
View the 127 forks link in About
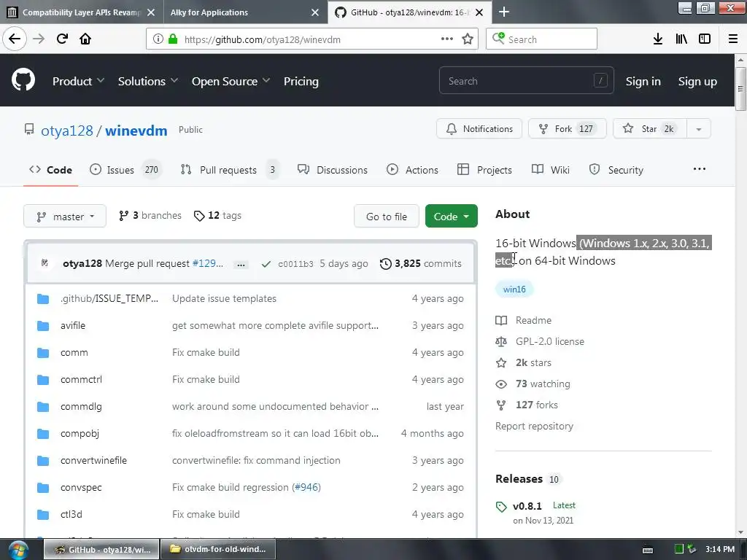click(527, 405)
